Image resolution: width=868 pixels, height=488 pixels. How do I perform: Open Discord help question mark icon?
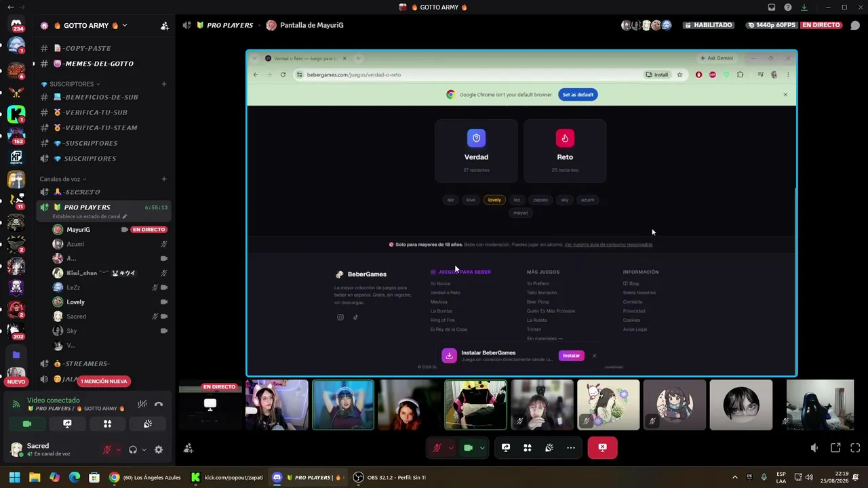788,7
